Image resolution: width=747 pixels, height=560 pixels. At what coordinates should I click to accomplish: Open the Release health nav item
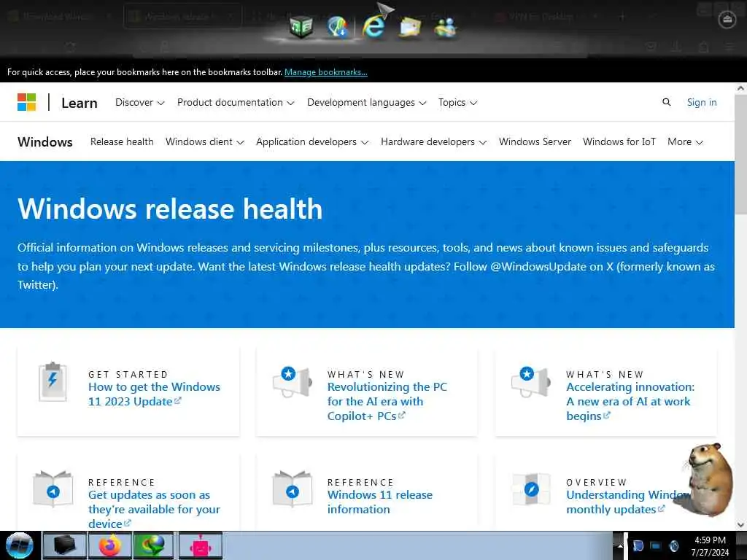[x=122, y=142]
